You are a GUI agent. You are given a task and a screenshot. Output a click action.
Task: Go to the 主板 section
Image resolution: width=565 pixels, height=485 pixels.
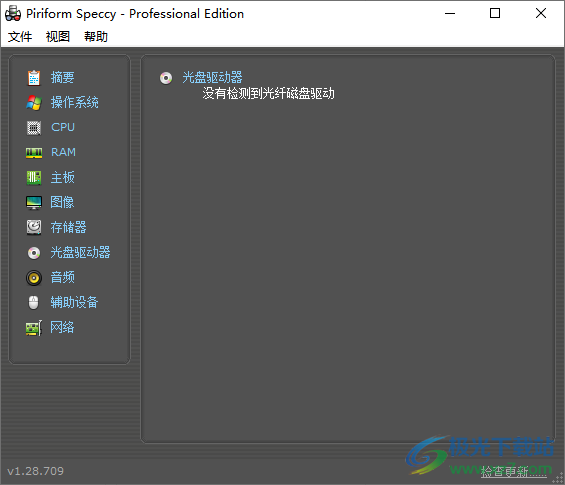click(62, 177)
